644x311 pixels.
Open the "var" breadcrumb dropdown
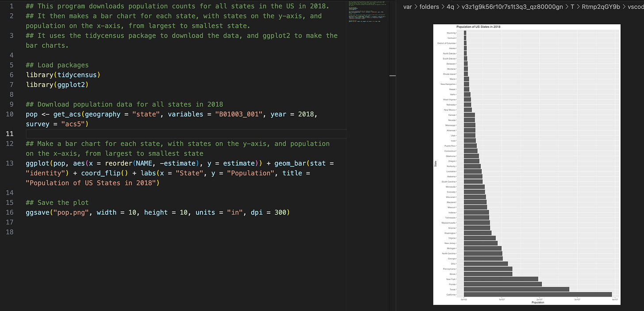407,7
